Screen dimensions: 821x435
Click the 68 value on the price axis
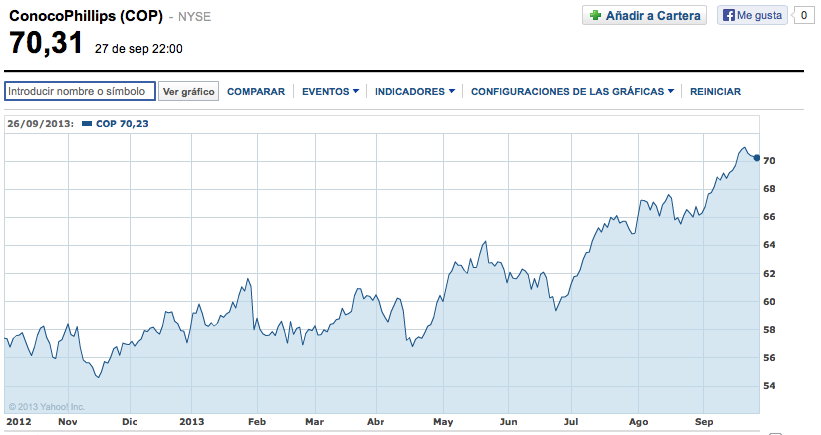pyautogui.click(x=769, y=189)
